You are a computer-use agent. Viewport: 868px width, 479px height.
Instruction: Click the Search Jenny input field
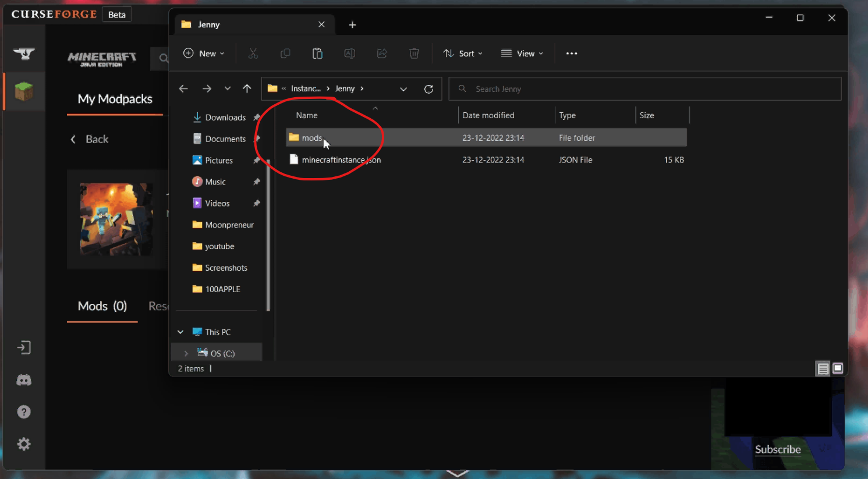click(x=645, y=89)
